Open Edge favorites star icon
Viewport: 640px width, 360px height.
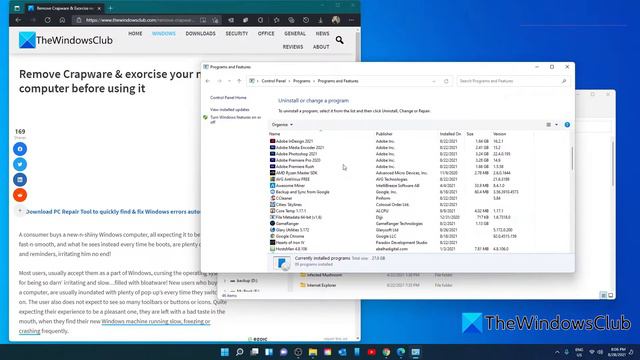(276, 20)
